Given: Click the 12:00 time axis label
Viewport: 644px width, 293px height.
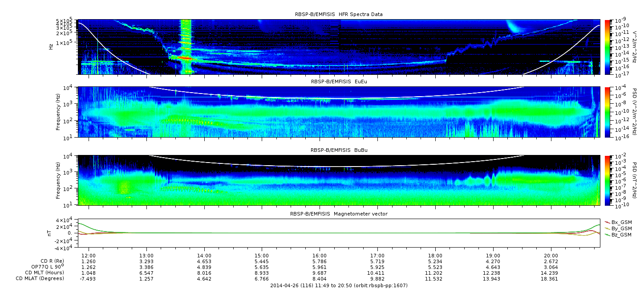Looking at the screenshot, I should [89, 256].
